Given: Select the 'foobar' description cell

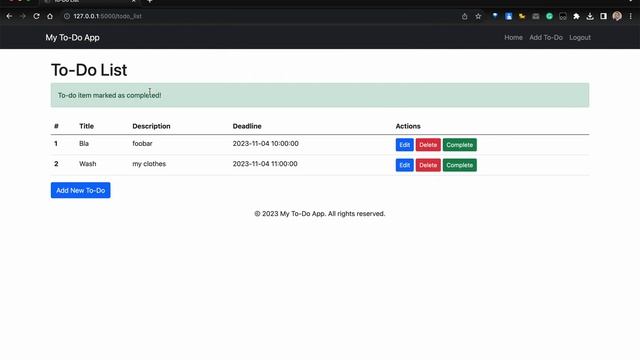Looking at the screenshot, I should pos(142,144).
